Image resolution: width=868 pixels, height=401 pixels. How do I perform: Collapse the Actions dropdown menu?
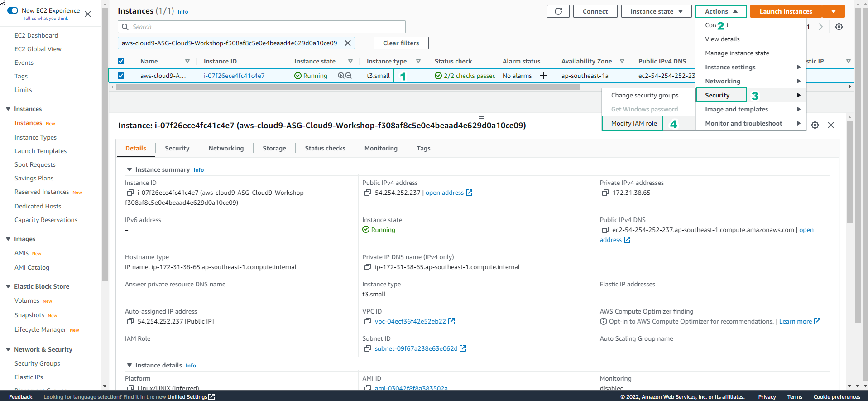tap(721, 11)
